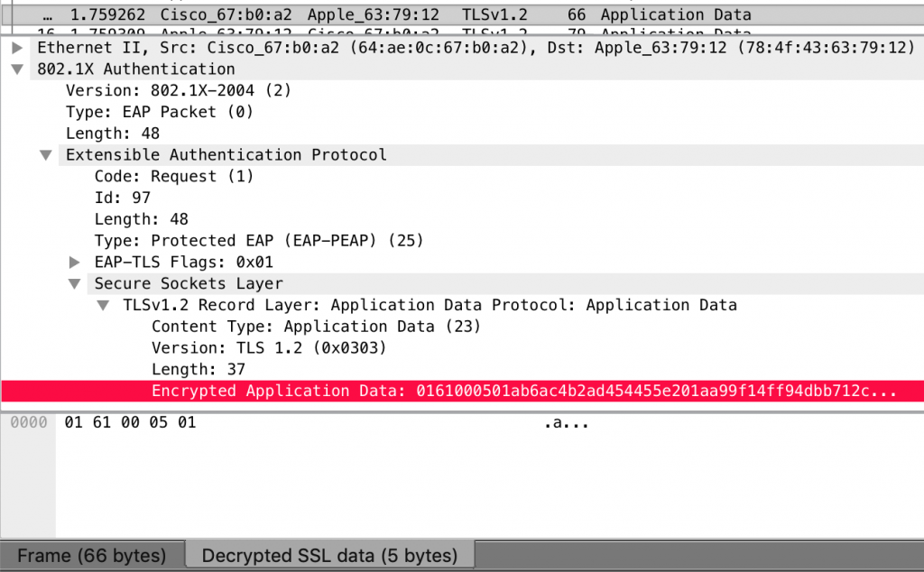
Task: Switch to the Frame (66 bytes) tab
Action: (x=92, y=556)
